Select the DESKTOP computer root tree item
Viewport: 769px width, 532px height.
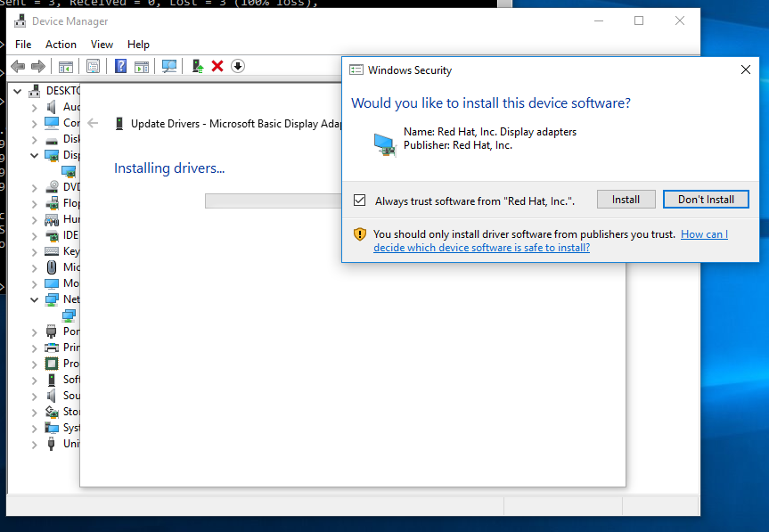tap(62, 91)
